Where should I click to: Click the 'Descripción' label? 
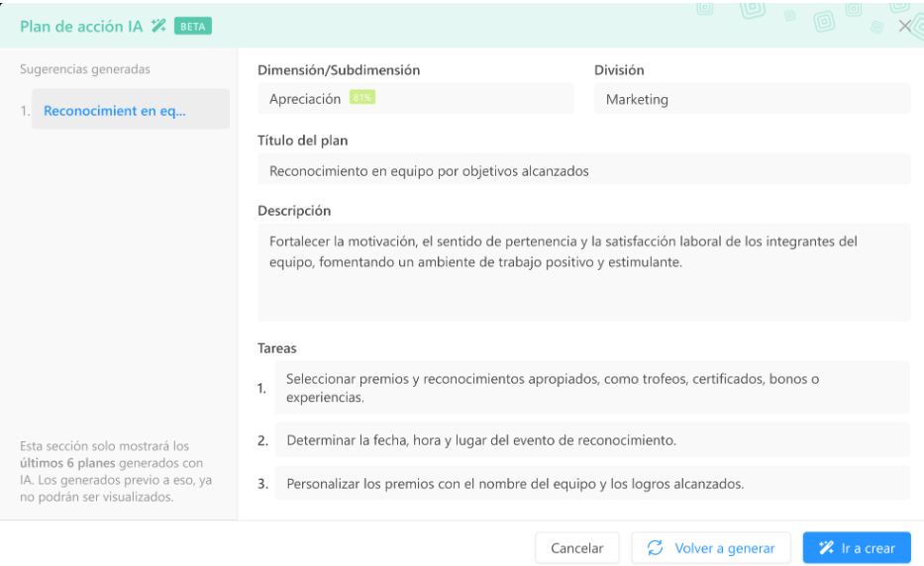(x=294, y=211)
